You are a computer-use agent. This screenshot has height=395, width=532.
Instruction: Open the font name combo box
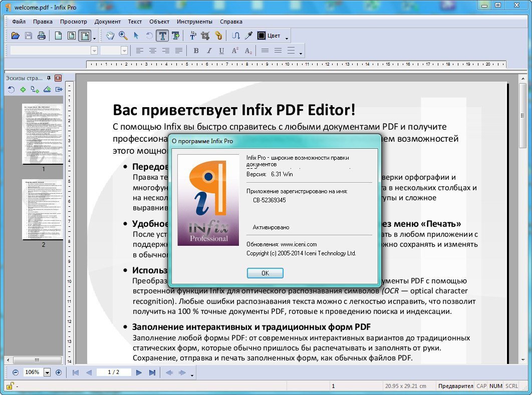click(54, 51)
